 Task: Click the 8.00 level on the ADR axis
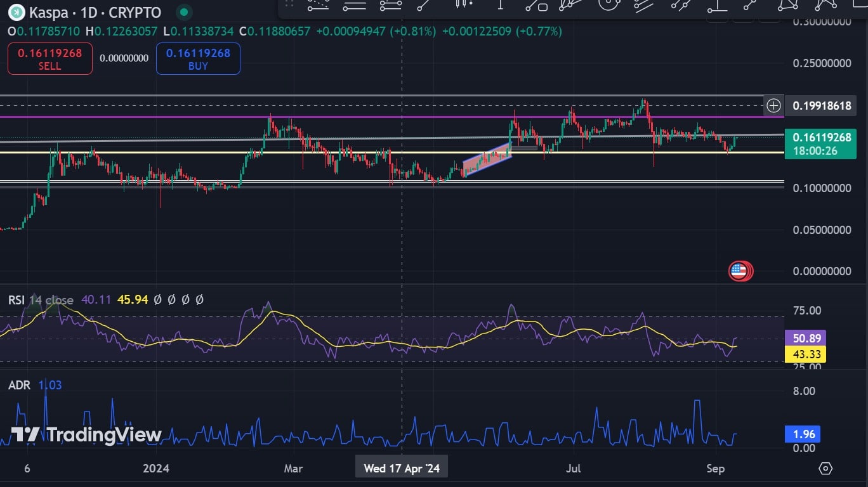pyautogui.click(x=805, y=391)
